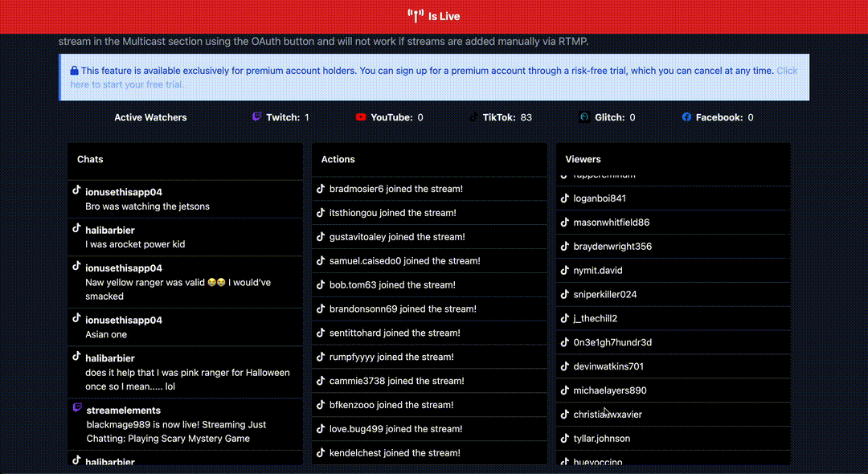Click the broadcast antenna icon beside Is Live
Screen dimensions: 868x474
point(416,15)
